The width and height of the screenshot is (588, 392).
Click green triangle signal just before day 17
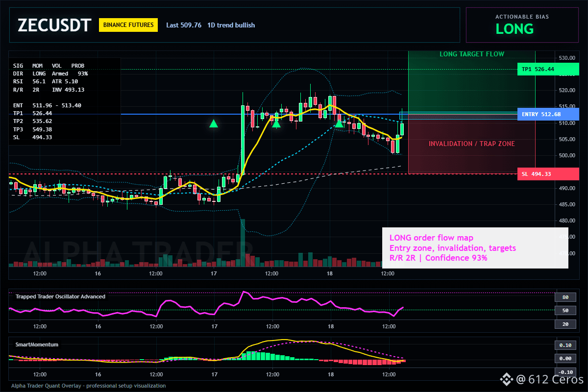coord(214,123)
